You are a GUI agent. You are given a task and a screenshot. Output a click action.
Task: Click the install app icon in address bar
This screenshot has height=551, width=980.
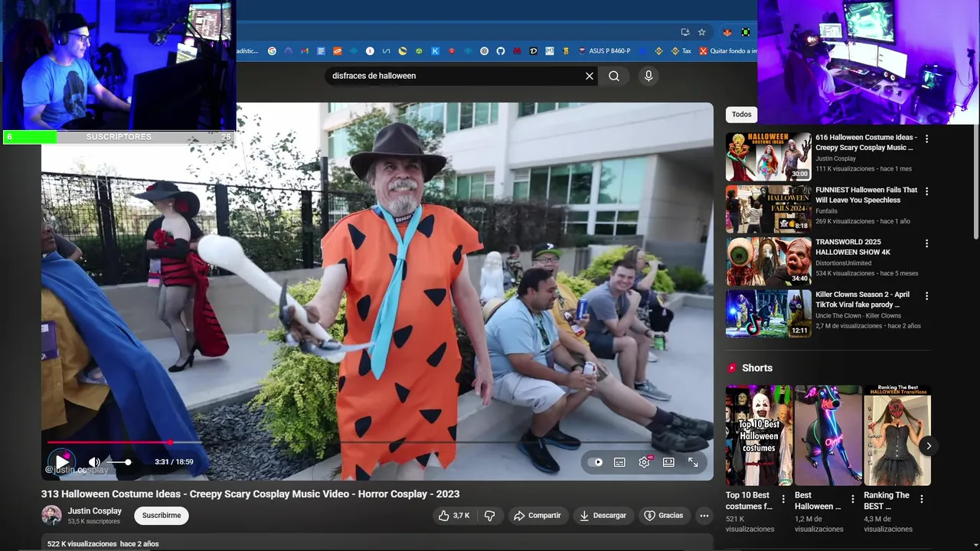point(685,32)
